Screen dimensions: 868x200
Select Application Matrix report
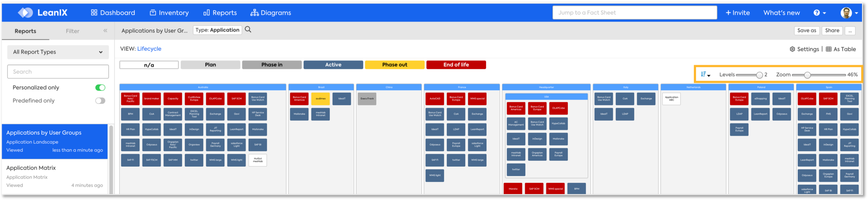coord(55,176)
